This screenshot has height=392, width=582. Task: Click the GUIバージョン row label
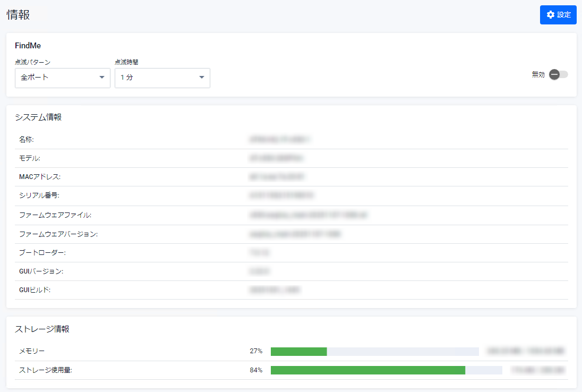(41, 271)
